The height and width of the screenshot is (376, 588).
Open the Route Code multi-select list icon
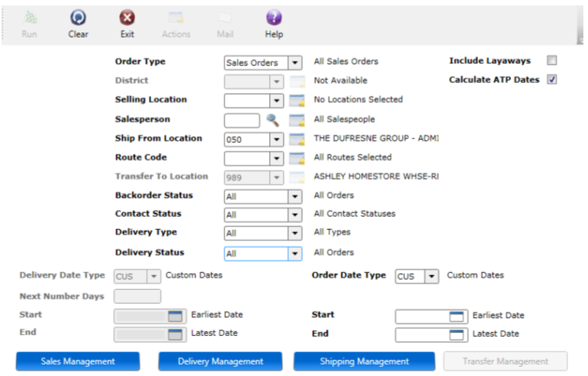(x=297, y=158)
